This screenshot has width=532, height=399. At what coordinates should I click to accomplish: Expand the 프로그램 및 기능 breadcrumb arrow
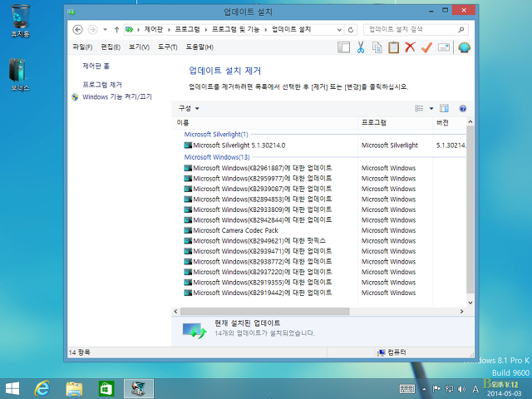(x=266, y=30)
